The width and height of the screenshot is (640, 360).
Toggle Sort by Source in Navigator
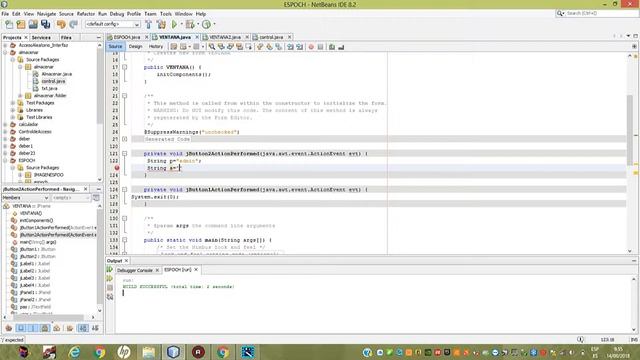click(x=96, y=328)
